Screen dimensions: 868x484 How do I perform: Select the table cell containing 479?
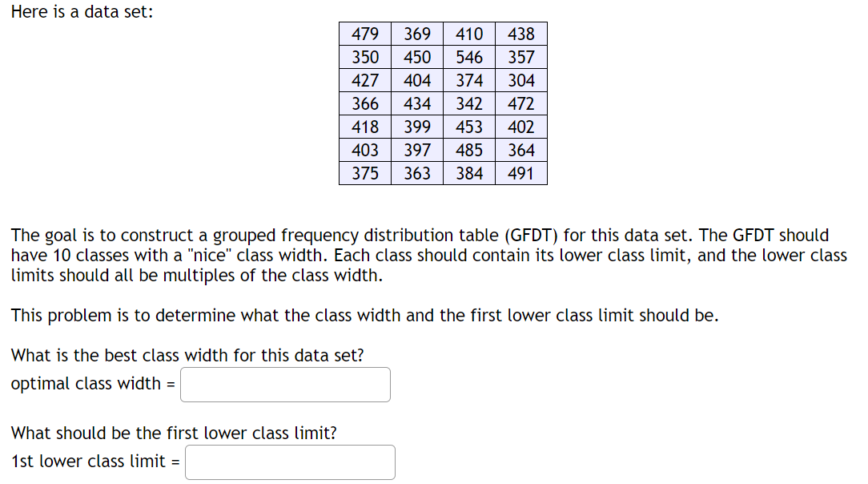(364, 34)
